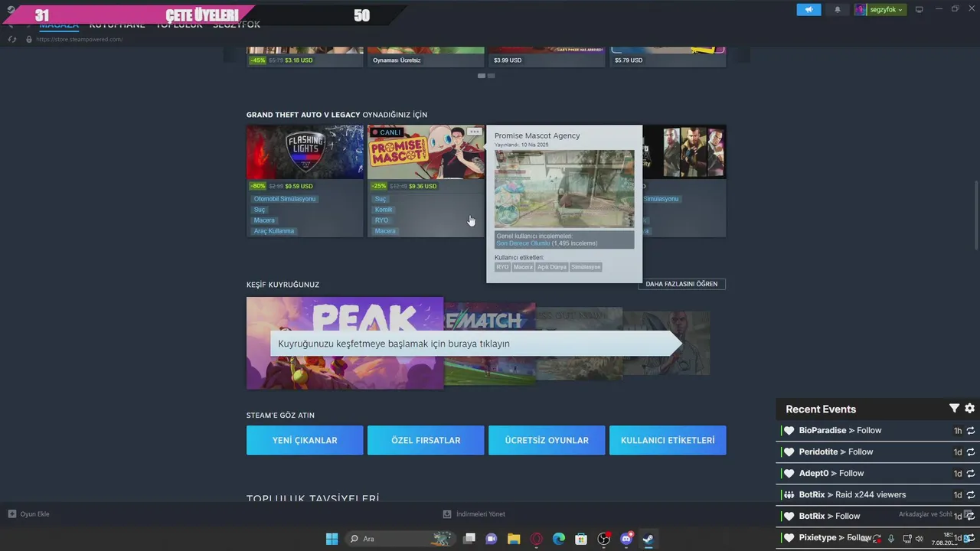
Task: Click the tooltip game screenshot preview
Action: pyautogui.click(x=564, y=189)
